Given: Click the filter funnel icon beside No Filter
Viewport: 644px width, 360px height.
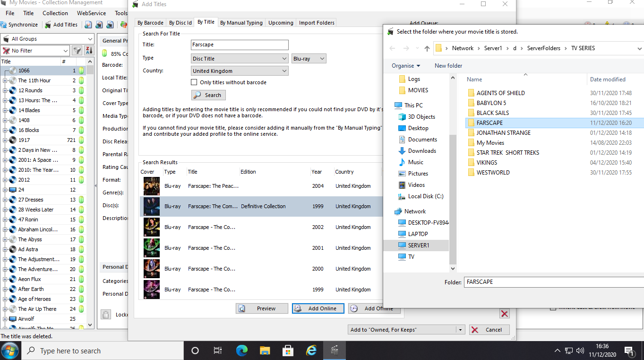Looking at the screenshot, I should click(x=77, y=51).
